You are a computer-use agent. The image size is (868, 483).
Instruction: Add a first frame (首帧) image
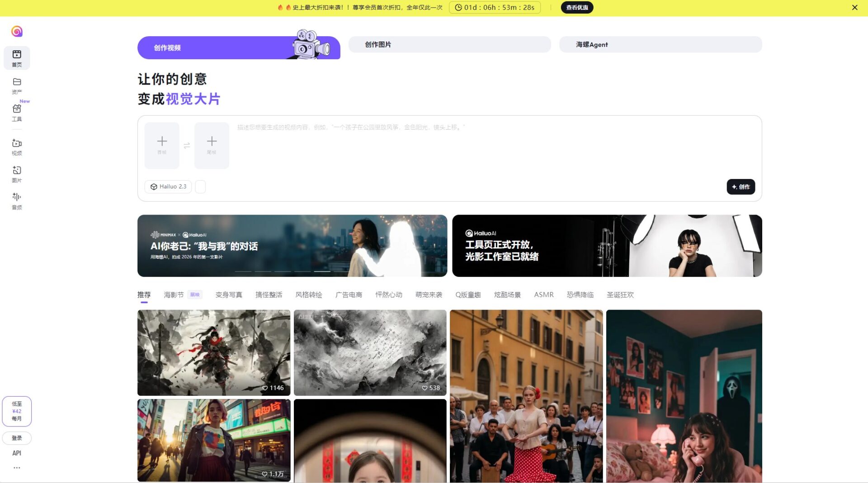[x=162, y=145]
